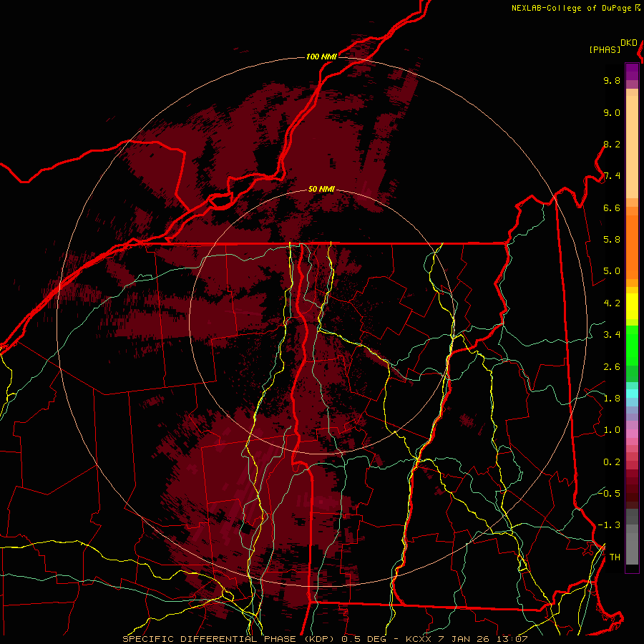The image size is (644, 644).
Task: Click the 8.2 value on the color scale
Action: point(612,145)
